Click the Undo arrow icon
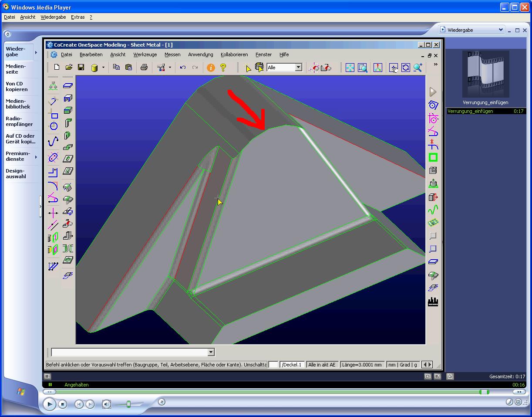The width and height of the screenshot is (532, 417). [183, 68]
